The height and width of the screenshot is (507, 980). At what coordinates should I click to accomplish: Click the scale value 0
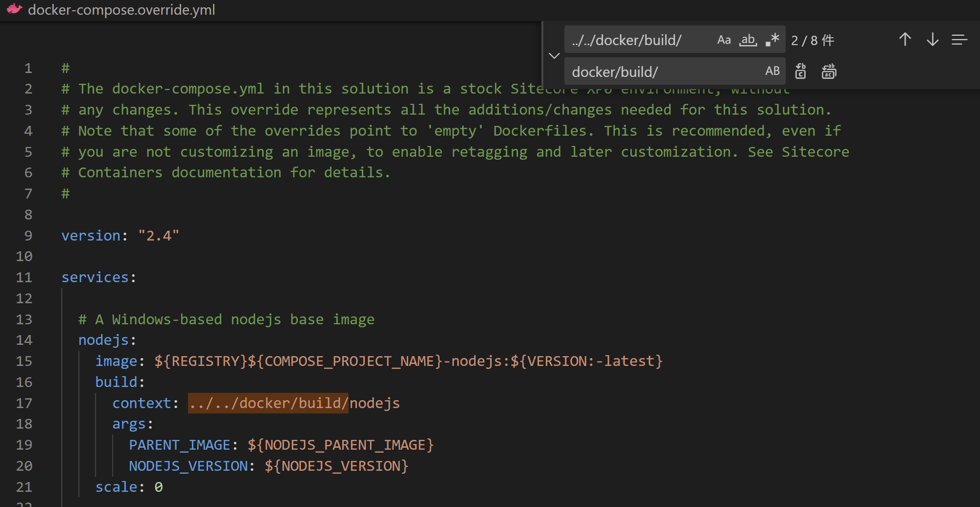point(159,487)
